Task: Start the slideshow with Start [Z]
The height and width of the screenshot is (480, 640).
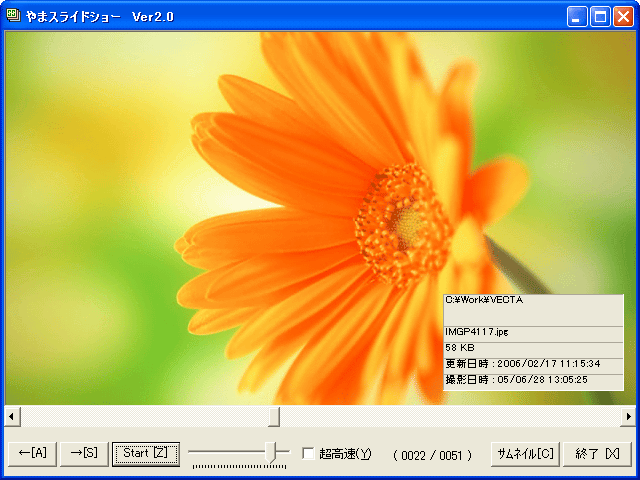Action: pos(146,453)
